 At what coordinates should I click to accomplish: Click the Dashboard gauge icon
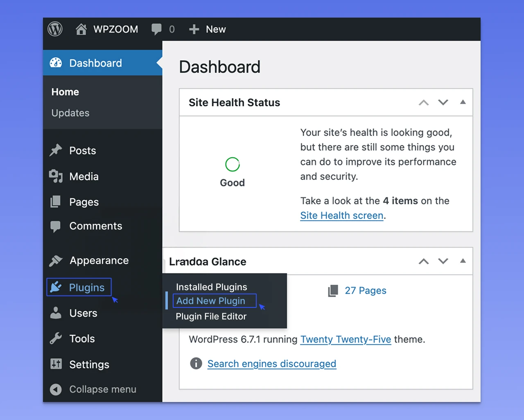[56, 63]
